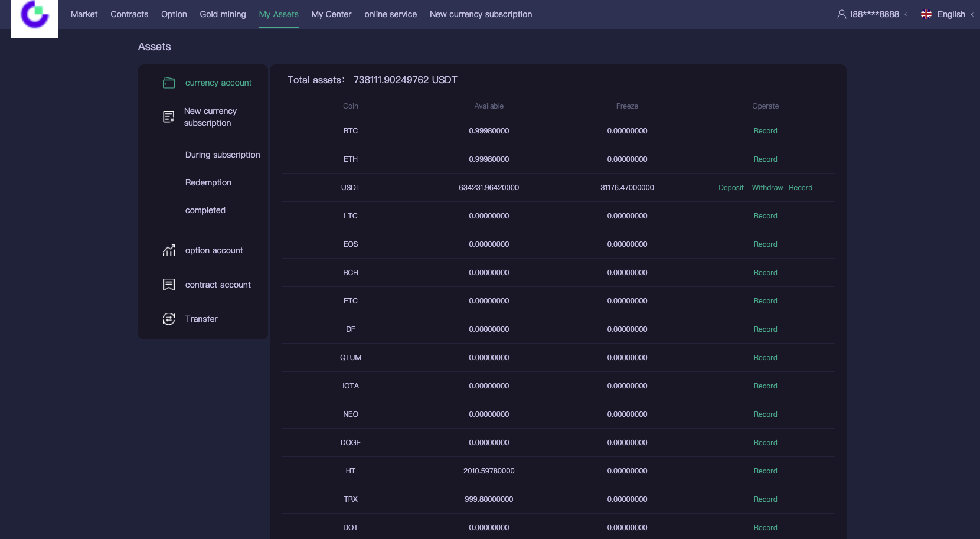Open the Contracts page in navigation
This screenshot has width=980, height=539.
point(129,14)
